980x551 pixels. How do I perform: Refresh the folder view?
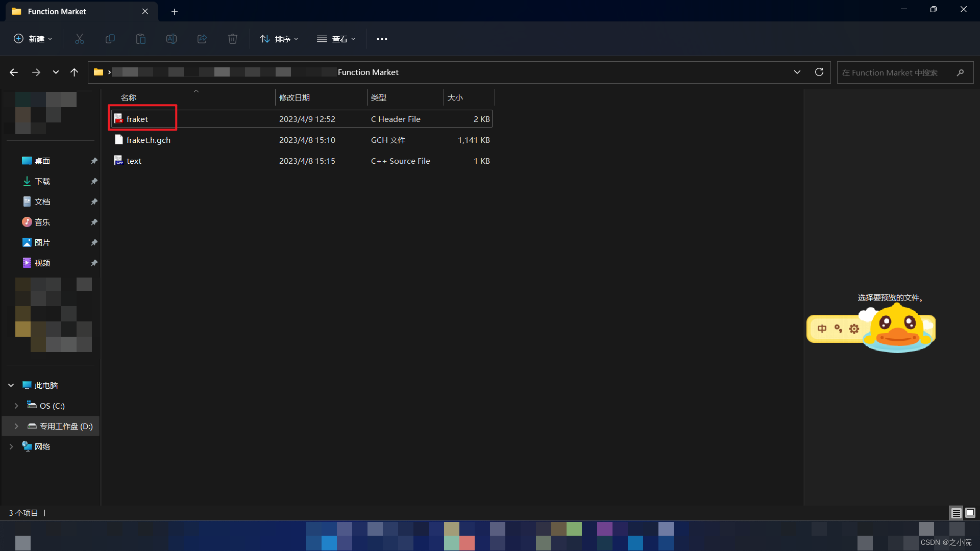tap(819, 72)
